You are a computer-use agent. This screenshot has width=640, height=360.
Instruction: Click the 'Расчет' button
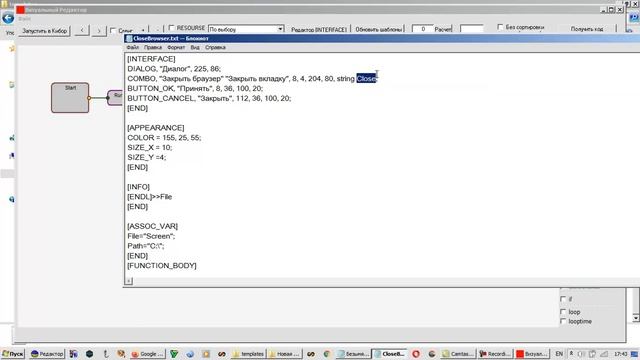(x=442, y=29)
